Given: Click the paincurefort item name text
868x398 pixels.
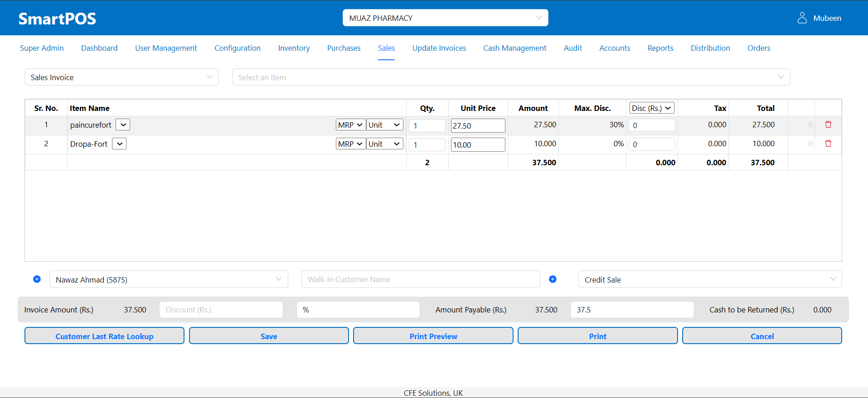Looking at the screenshot, I should tap(91, 125).
